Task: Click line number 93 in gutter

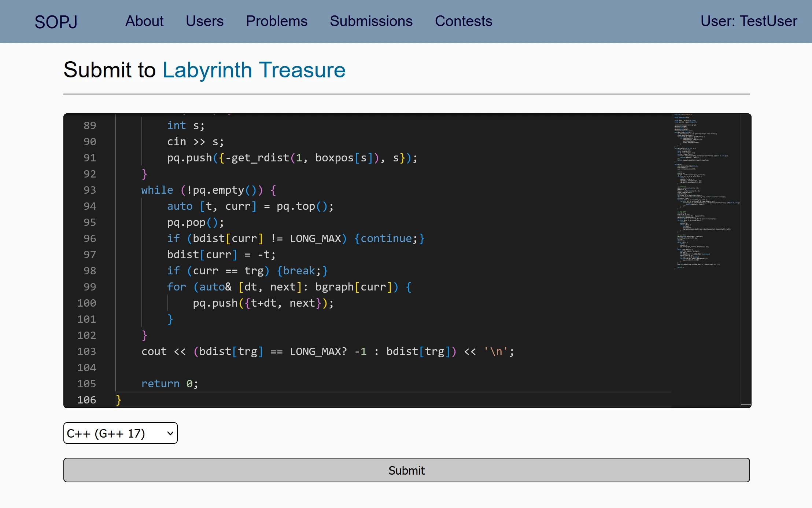Action: (89, 190)
